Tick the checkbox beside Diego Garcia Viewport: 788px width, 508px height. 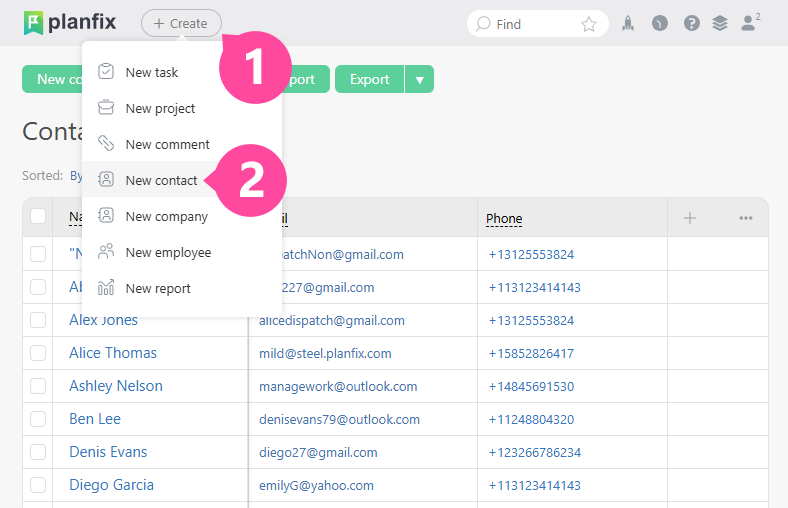[x=38, y=485]
